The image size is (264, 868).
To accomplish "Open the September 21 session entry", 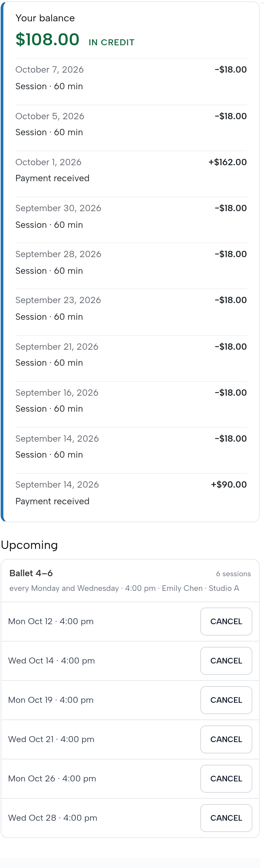I will (131, 358).
